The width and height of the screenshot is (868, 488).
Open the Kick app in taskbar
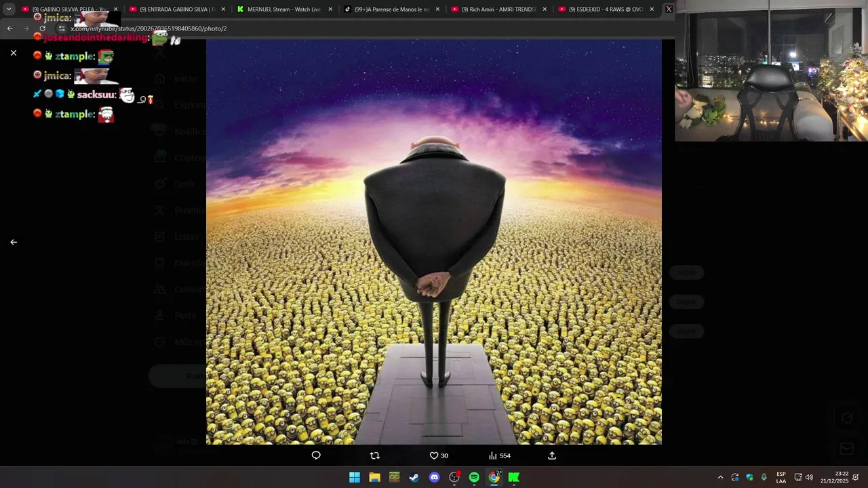[x=514, y=477]
